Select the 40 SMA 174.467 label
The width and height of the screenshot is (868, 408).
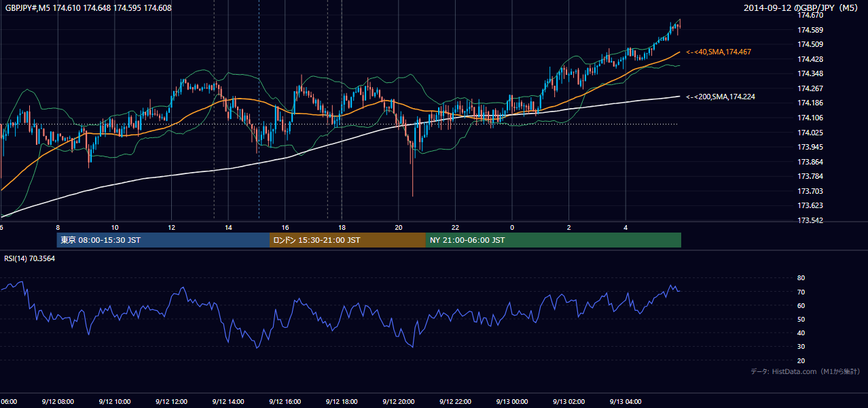719,52
